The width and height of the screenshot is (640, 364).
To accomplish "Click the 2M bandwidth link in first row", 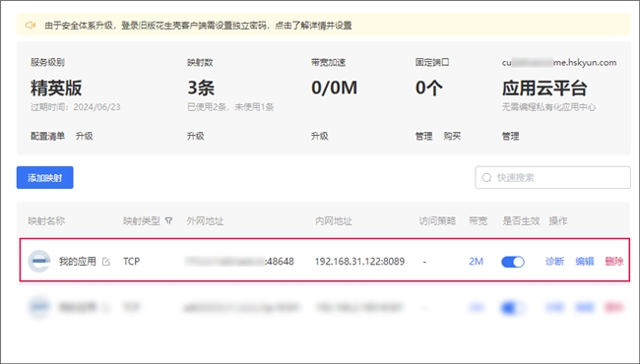I will pyautogui.click(x=476, y=262).
